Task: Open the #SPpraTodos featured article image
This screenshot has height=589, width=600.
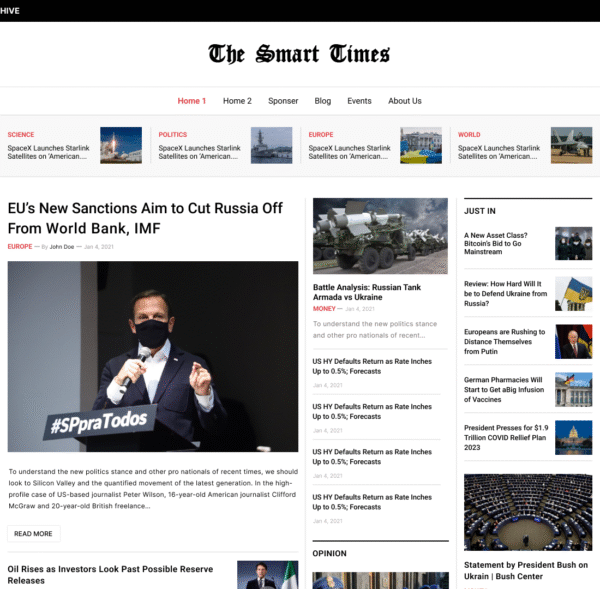Action: [x=153, y=356]
